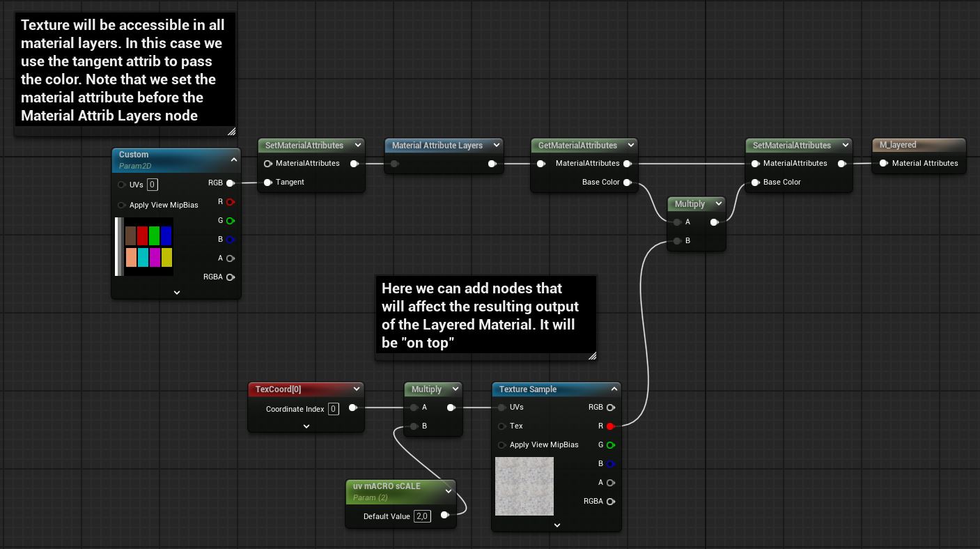Click red R output pin of Texture Sample
Screen dimensions: 980x549
click(x=610, y=426)
